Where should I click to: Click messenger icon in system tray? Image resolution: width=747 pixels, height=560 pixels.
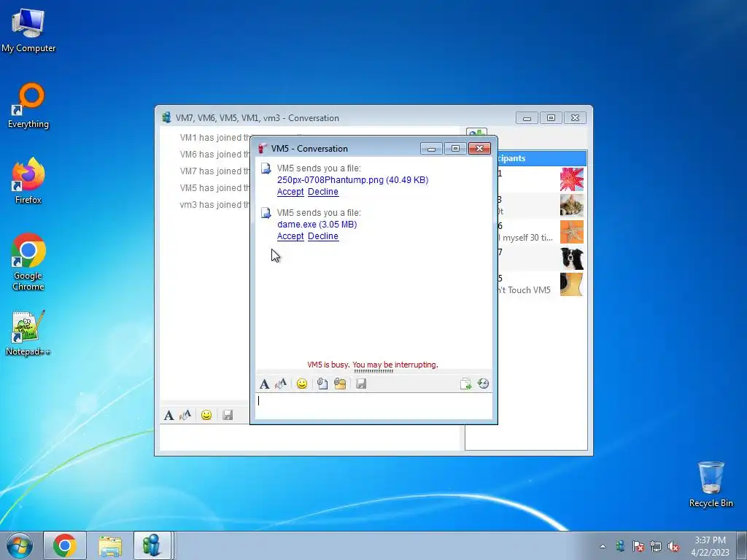click(620, 546)
